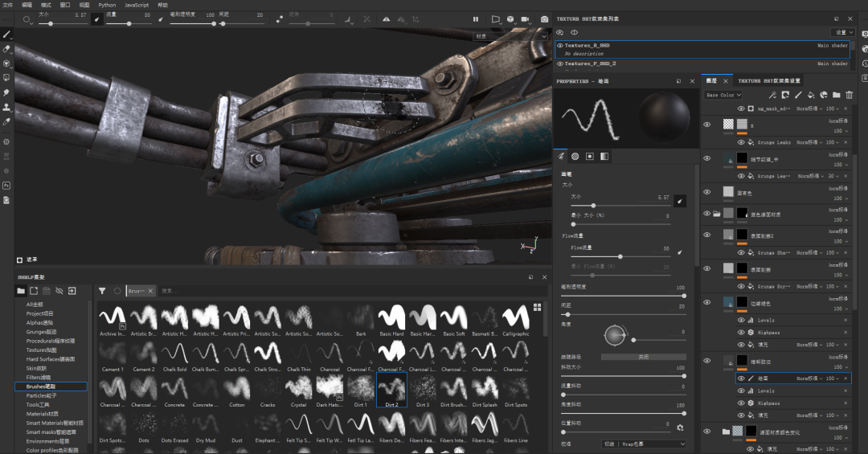Screen dimensions: 868x454
Task: Select the Polygon Fill tool
Action: coord(6,78)
